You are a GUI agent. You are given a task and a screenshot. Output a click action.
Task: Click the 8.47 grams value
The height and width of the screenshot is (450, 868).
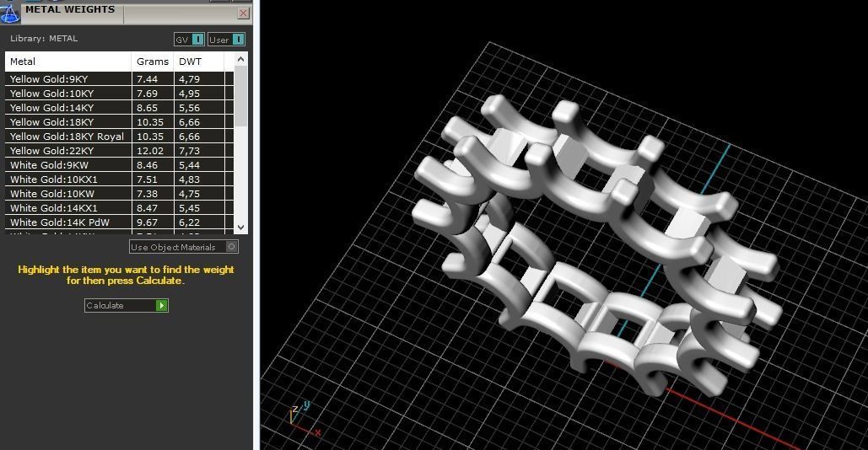pyautogui.click(x=148, y=208)
